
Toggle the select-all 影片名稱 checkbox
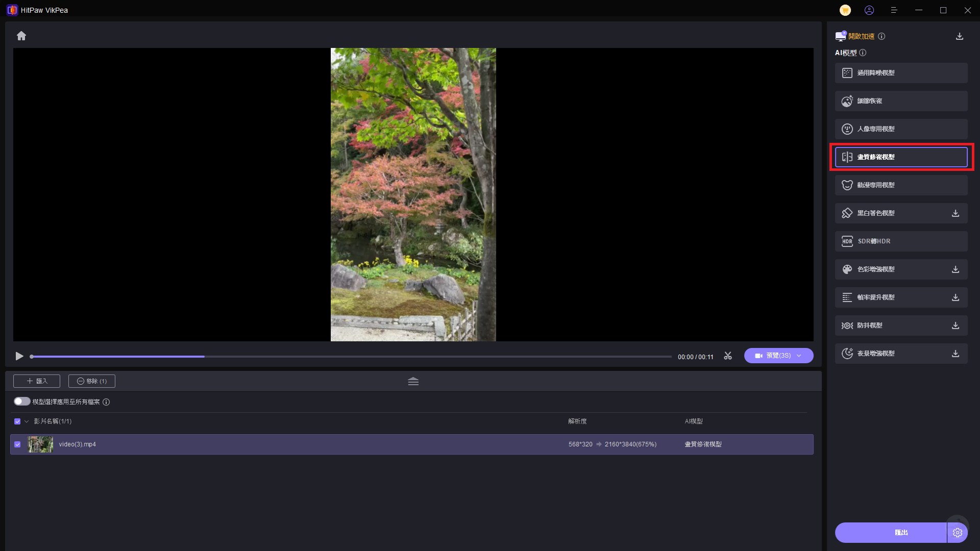pyautogui.click(x=17, y=421)
